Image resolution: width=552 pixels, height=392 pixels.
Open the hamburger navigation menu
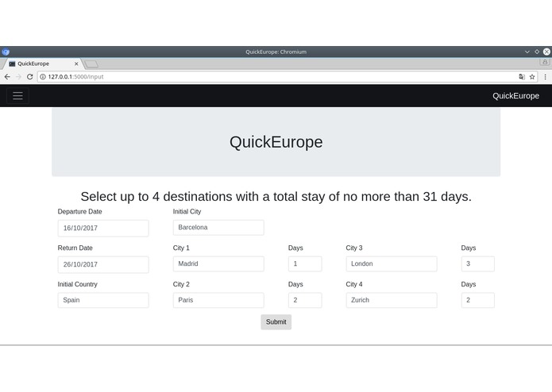click(x=17, y=96)
